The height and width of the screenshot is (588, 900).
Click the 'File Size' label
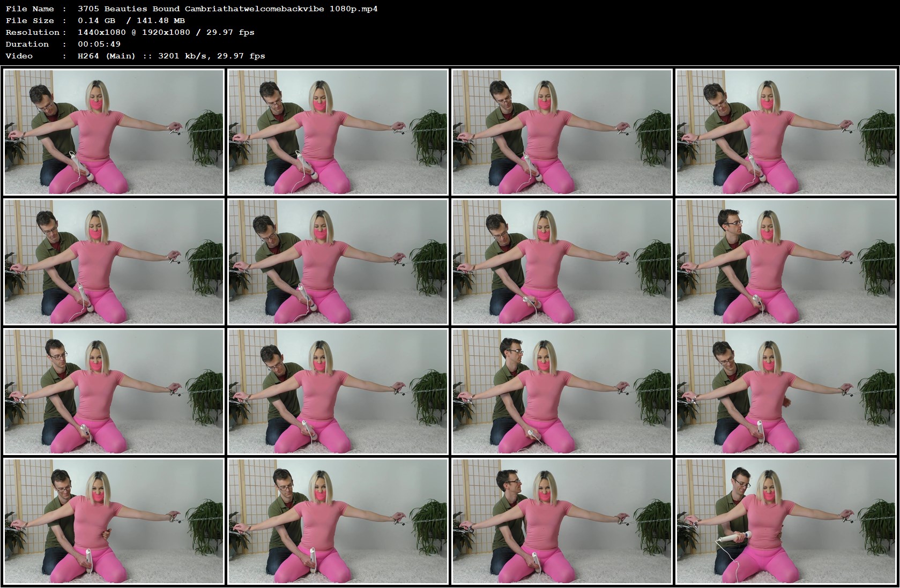click(x=30, y=20)
